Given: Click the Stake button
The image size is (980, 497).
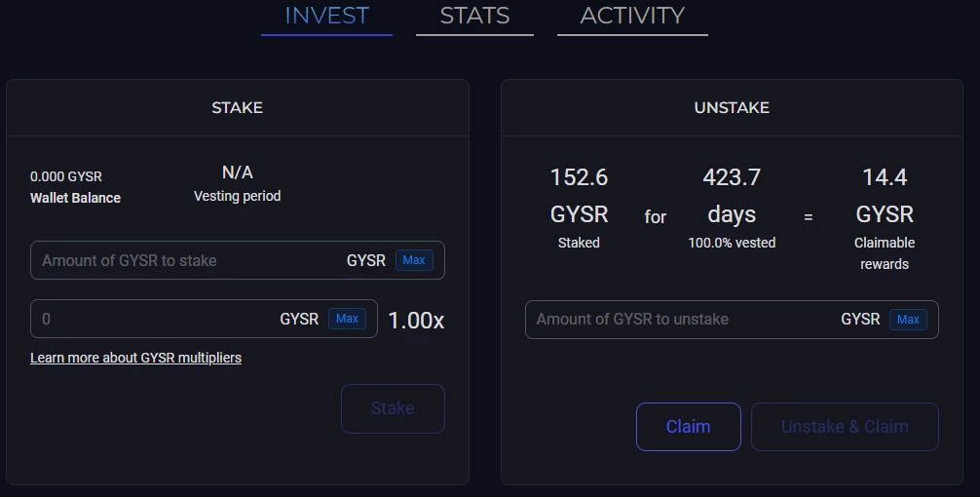Looking at the screenshot, I should coord(393,408).
